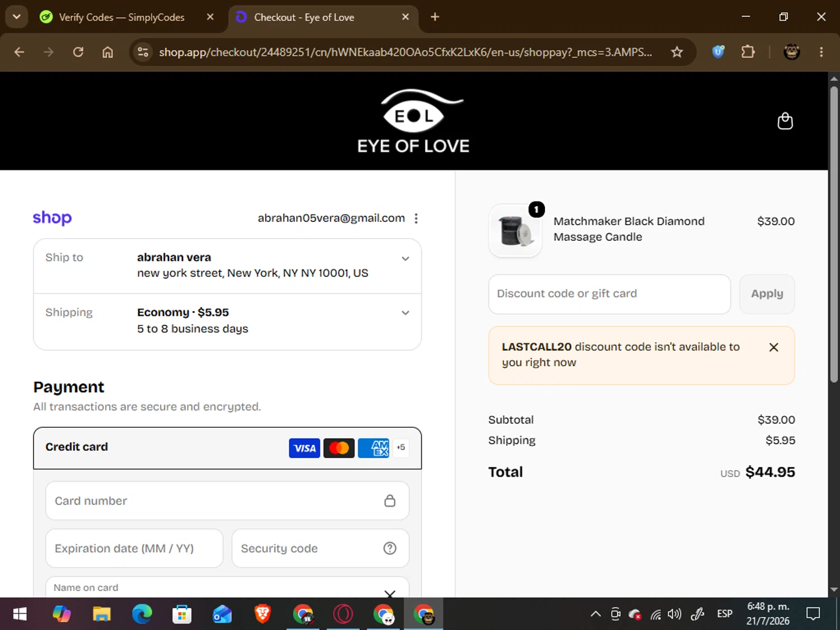
Task: Focus the Expiration date field
Action: click(134, 548)
